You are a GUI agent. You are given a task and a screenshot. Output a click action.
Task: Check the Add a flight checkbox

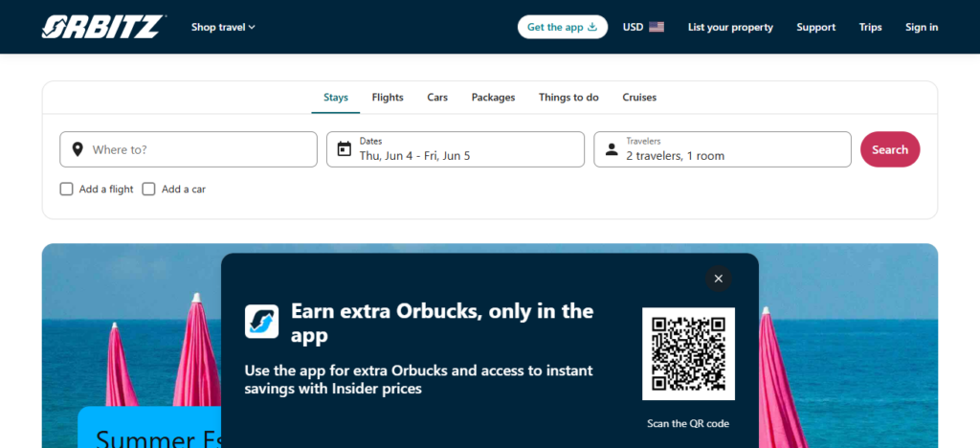point(66,189)
